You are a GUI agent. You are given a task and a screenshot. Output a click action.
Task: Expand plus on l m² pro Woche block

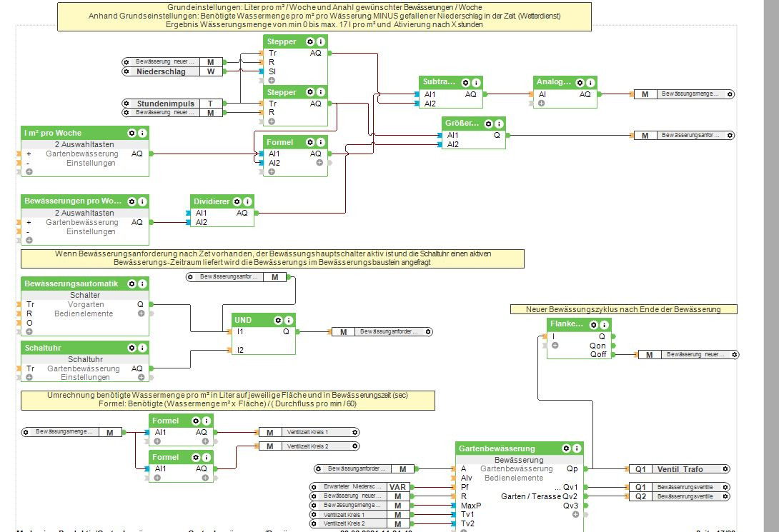[29, 171]
